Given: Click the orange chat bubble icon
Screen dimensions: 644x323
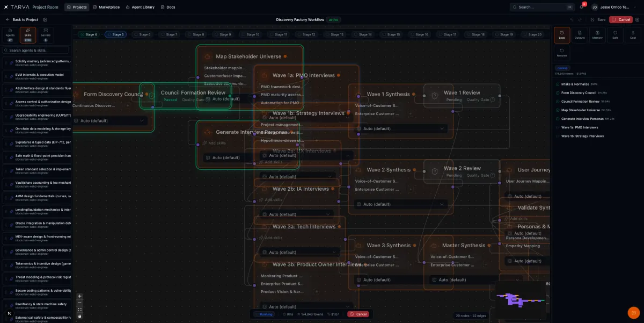Looking at the screenshot, I should [634, 313].
